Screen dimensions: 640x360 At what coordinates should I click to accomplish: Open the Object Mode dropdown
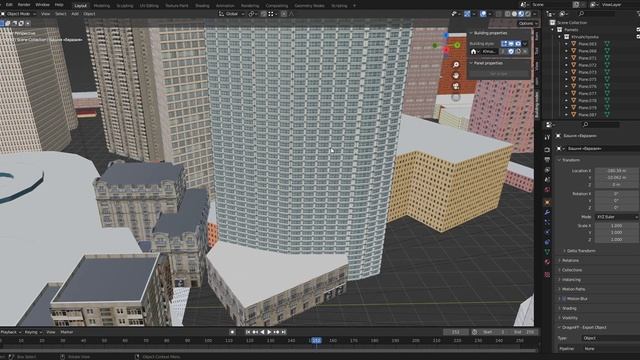click(18, 14)
